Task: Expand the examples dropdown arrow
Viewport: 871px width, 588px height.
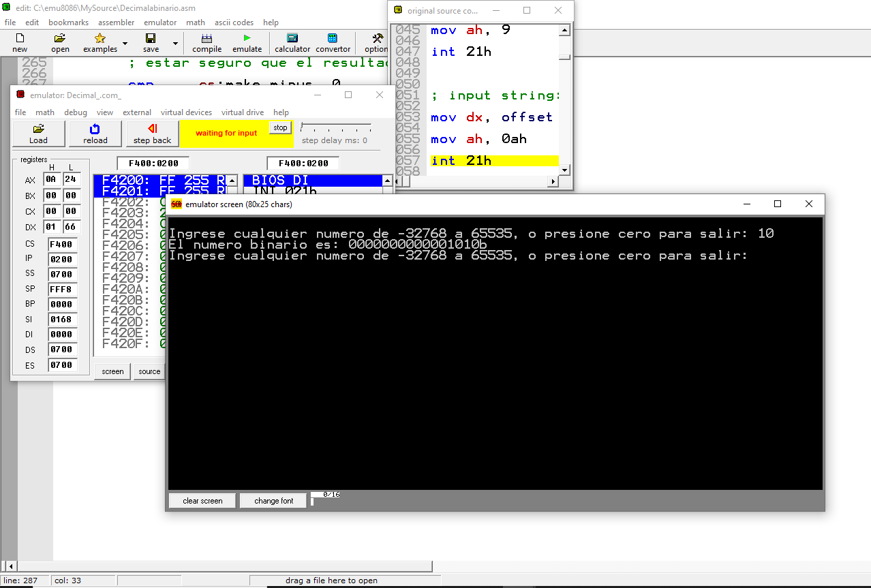Action: coord(125,43)
